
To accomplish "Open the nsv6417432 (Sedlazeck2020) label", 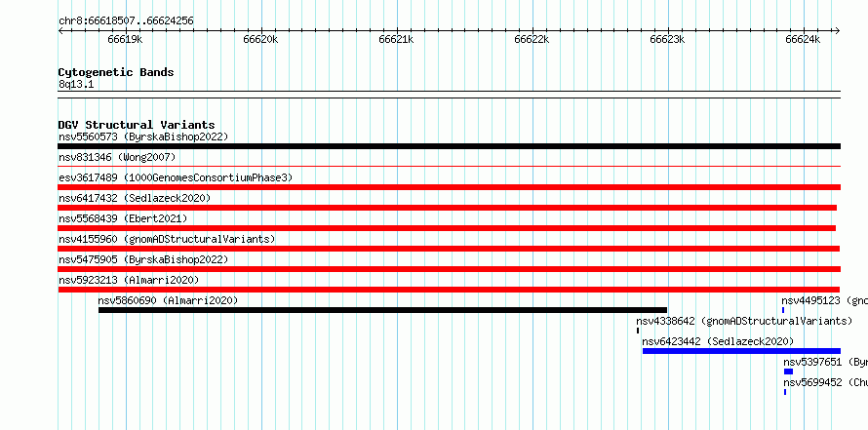I will tap(135, 198).
